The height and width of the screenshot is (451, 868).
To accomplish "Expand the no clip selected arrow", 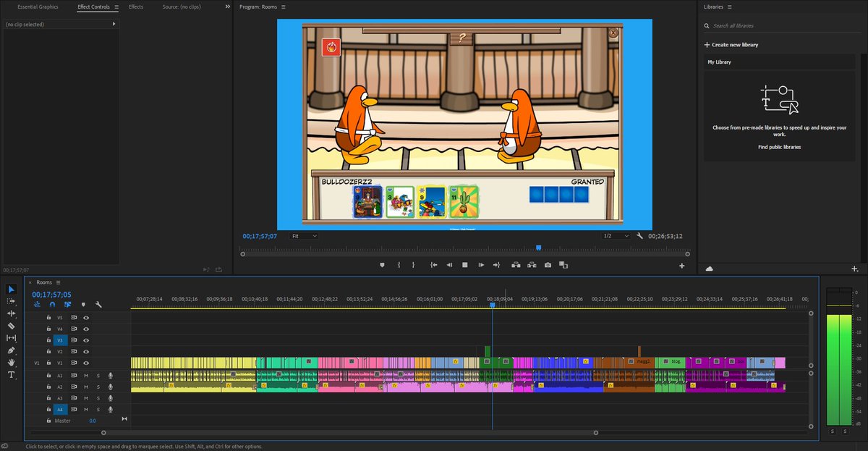I will (114, 24).
